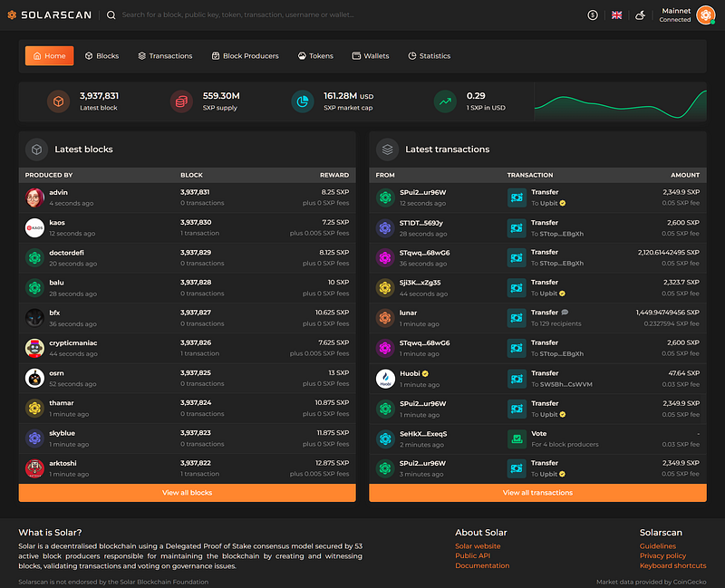Go to the Home tab
Image resolution: width=725 pixels, height=588 pixels.
(50, 56)
